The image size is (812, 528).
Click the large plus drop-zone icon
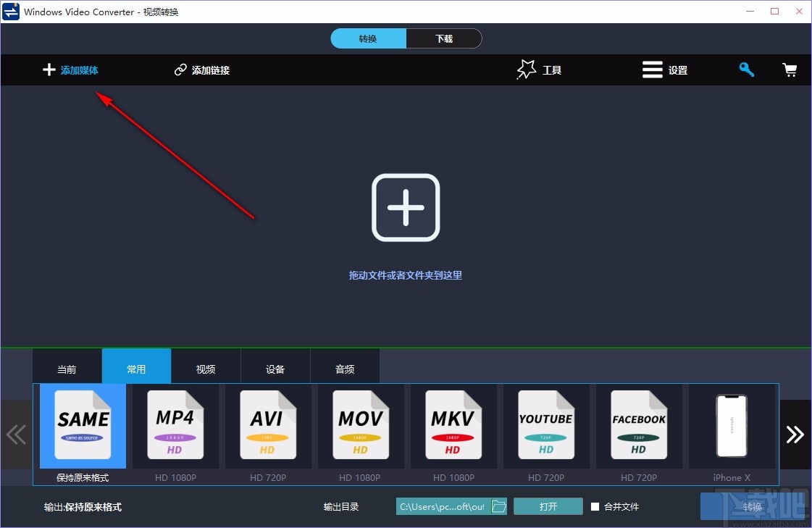coord(405,207)
